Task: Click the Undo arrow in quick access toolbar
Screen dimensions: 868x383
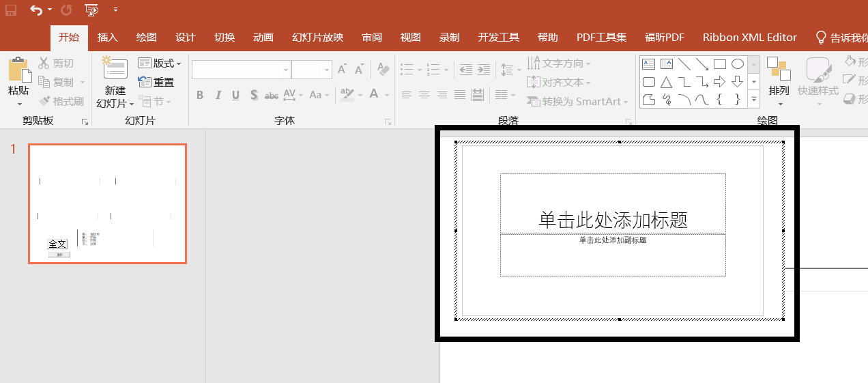Action: 36,10
